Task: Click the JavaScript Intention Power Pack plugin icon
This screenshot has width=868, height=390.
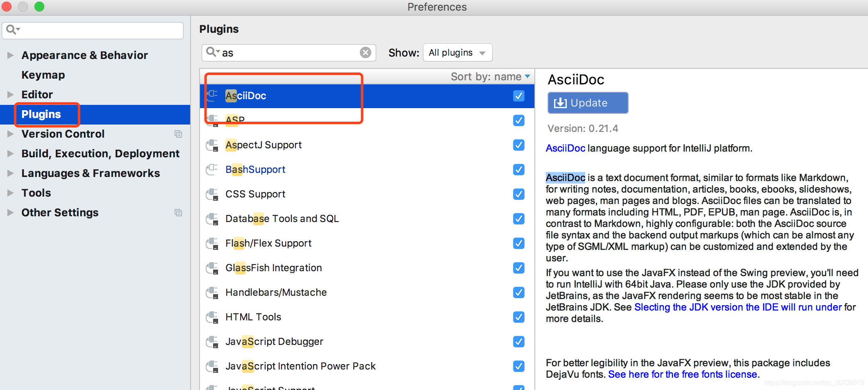Action: pos(212,366)
